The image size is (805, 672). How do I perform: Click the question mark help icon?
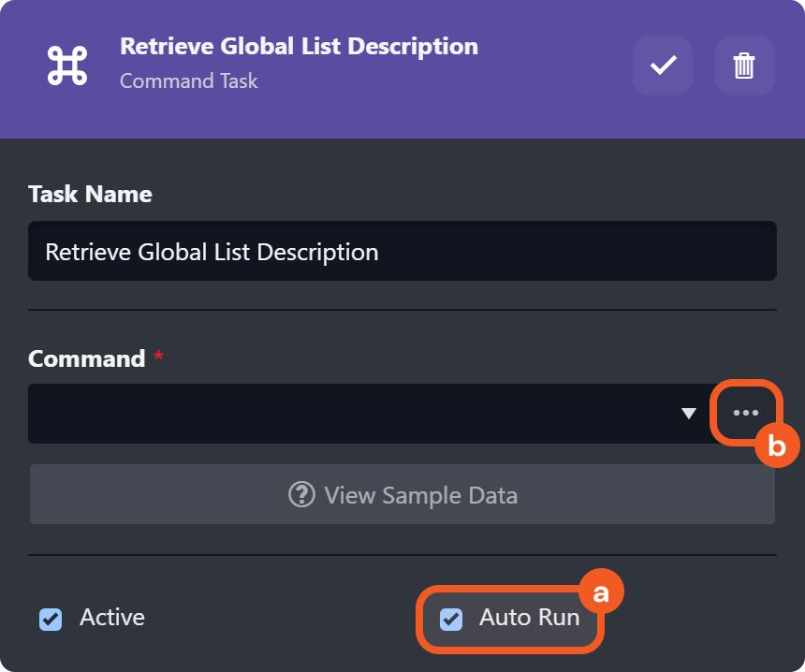(x=301, y=494)
